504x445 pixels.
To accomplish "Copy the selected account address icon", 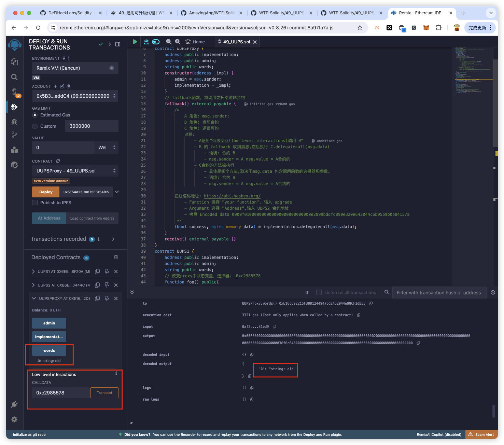I will tap(68, 86).
